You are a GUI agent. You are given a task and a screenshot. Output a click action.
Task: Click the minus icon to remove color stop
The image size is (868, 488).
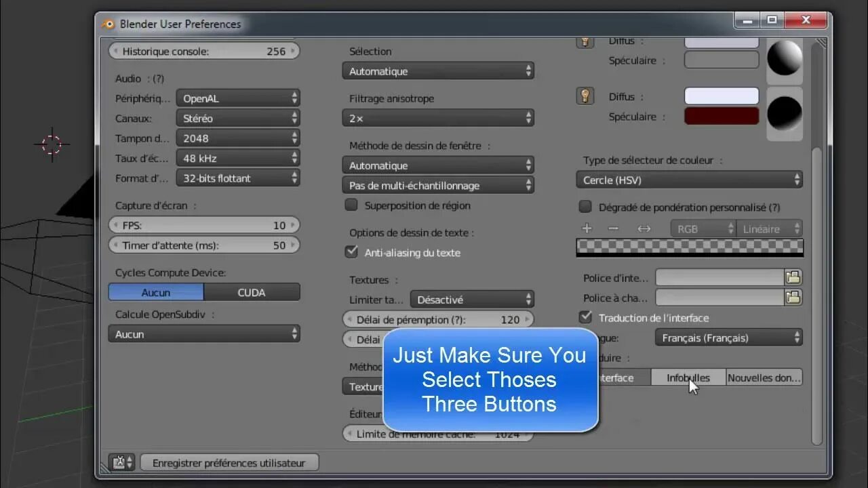click(x=614, y=228)
